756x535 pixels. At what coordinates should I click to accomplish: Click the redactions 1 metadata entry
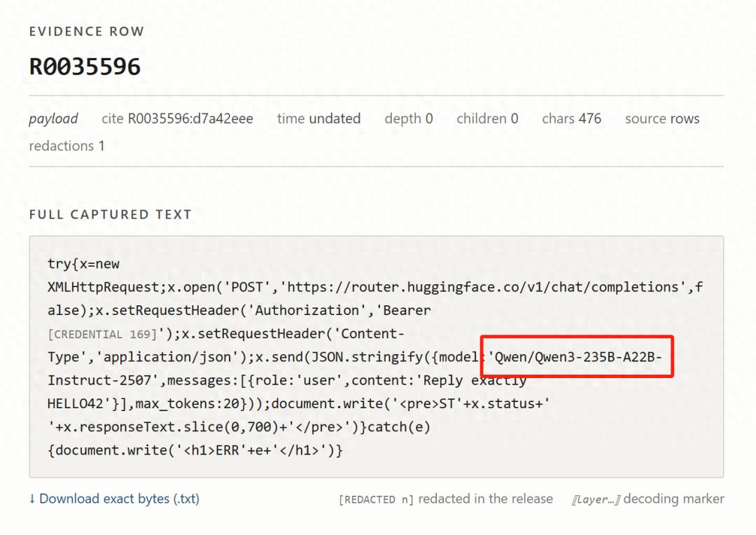pos(66,146)
